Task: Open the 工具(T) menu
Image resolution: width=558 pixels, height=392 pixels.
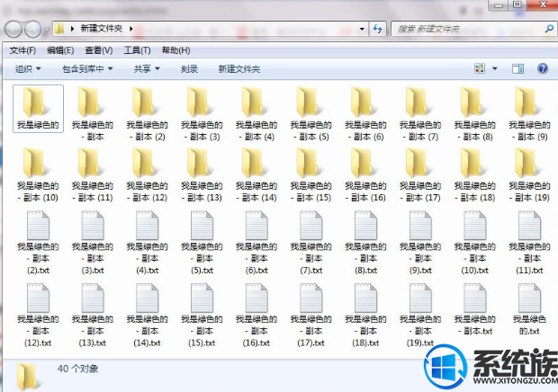Action: point(138,50)
